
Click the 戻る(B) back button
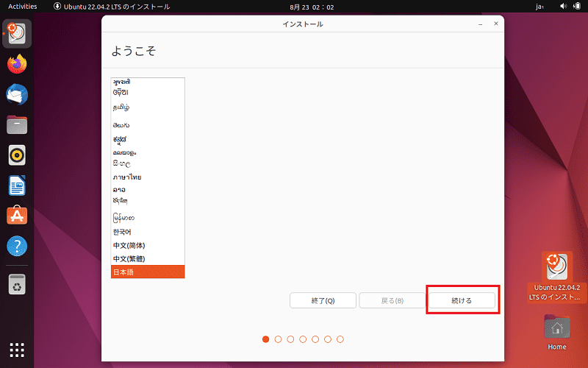[x=392, y=300]
